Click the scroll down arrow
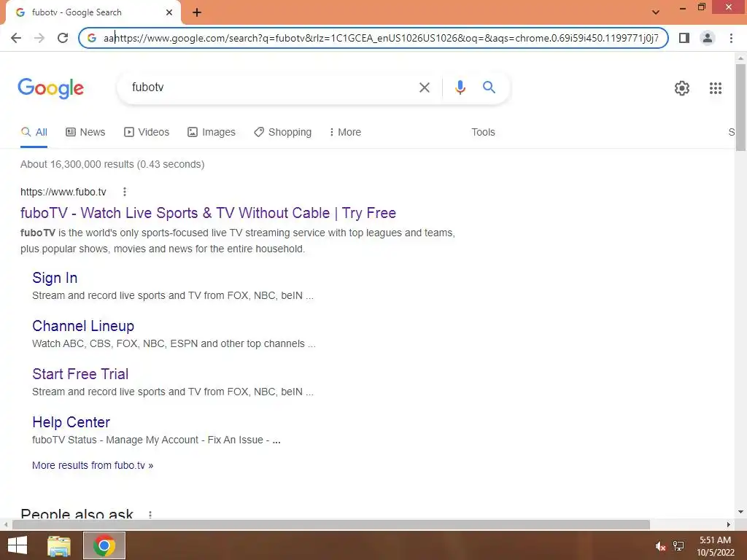The width and height of the screenshot is (747, 560). pos(740,512)
